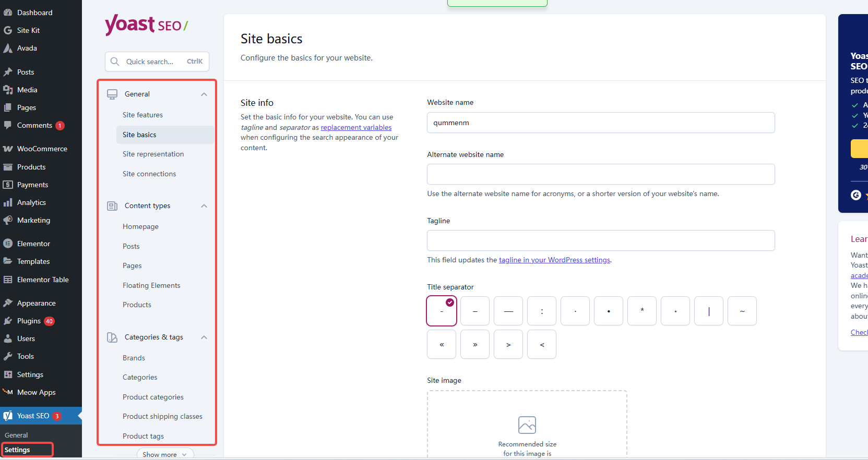The width and height of the screenshot is (868, 460).
Task: Select the right double angle quote » separator
Action: point(475,344)
